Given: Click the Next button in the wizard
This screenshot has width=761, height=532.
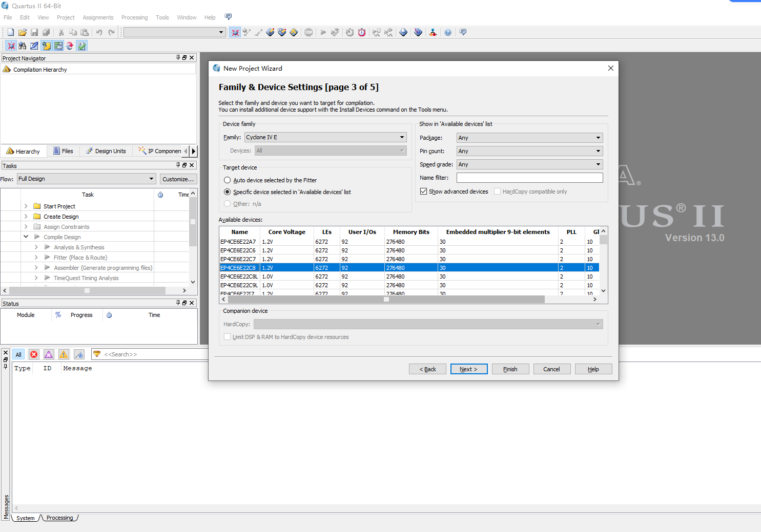Looking at the screenshot, I should click(469, 369).
